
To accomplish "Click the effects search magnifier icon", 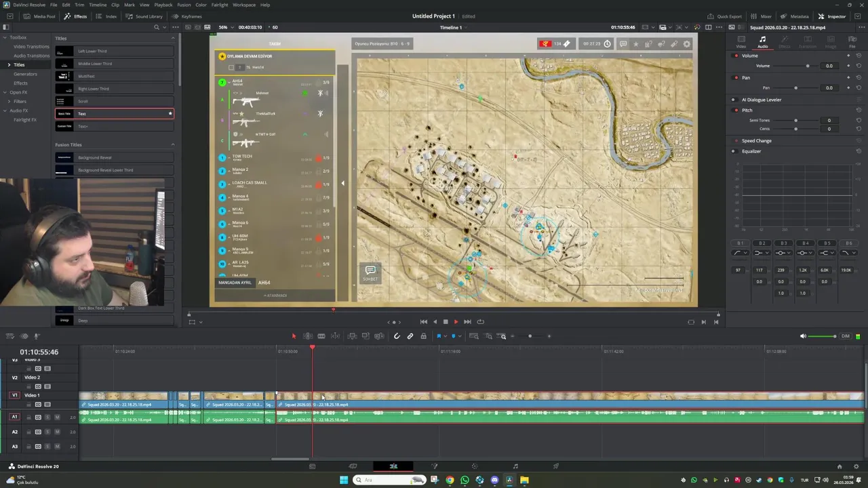I will [157, 27].
